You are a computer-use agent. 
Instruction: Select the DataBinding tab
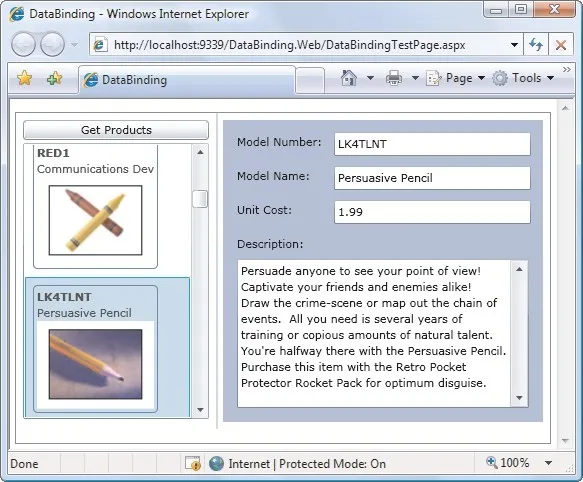pyautogui.click(x=187, y=80)
